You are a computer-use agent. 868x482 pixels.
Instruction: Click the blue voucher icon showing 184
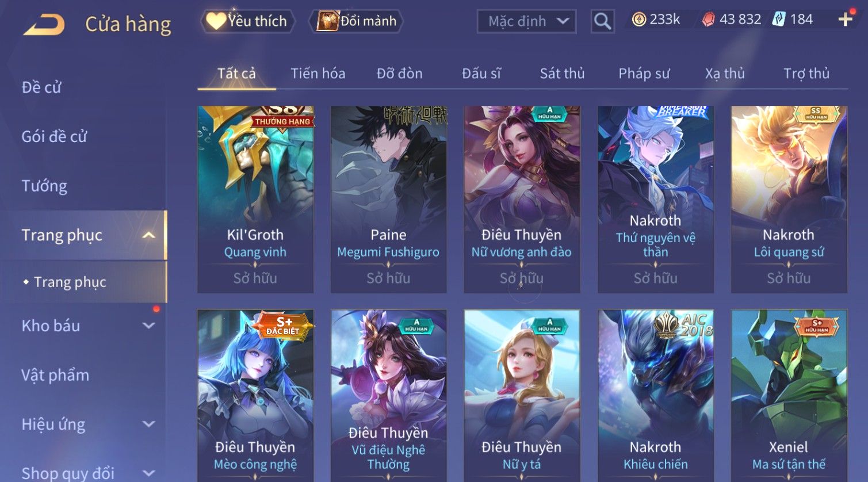coord(778,20)
